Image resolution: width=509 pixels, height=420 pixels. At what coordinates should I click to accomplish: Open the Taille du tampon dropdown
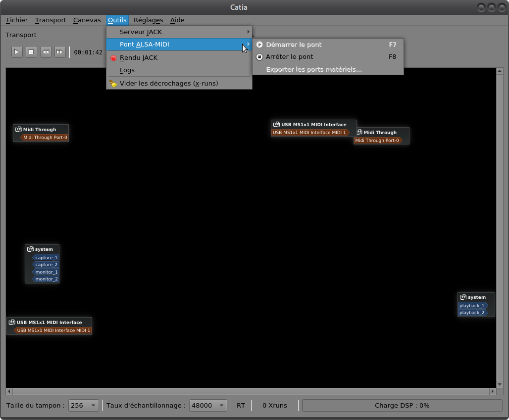pos(83,405)
